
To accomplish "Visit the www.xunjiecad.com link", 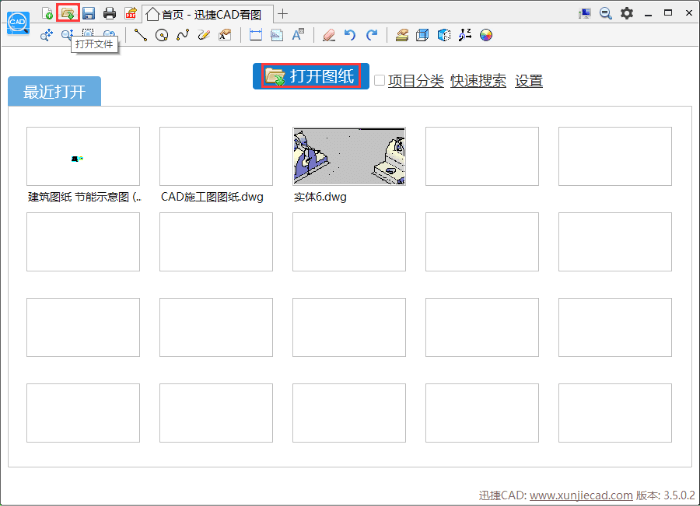I will [x=581, y=495].
